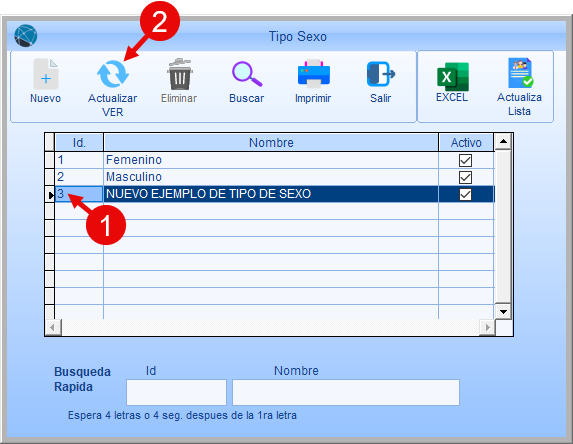Image resolution: width=573 pixels, height=444 pixels.
Task: Focus the Nombre quick search field
Action: (x=346, y=392)
